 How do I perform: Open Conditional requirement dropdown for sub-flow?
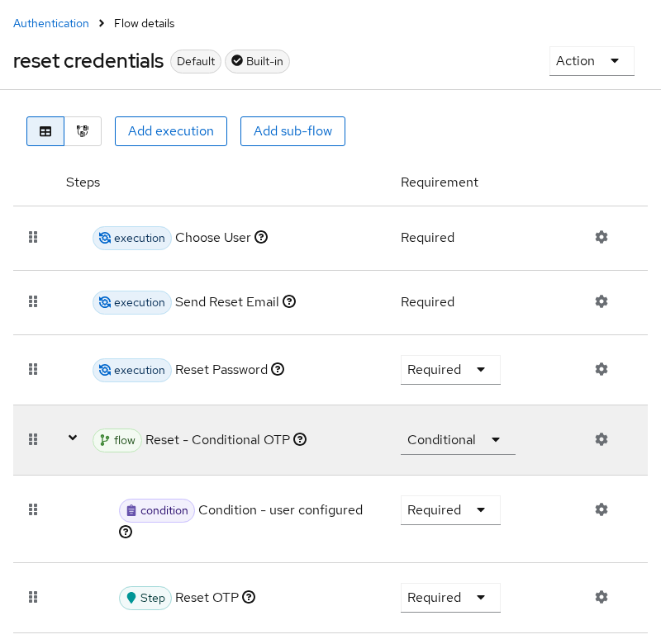pos(458,440)
